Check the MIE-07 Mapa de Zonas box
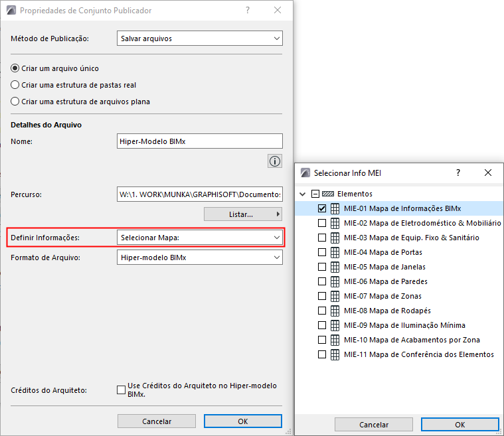This screenshot has width=504, height=436. click(x=322, y=296)
